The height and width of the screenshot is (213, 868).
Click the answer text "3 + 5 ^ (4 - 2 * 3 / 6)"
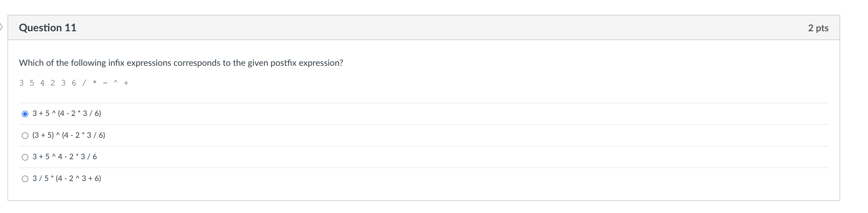tap(66, 113)
